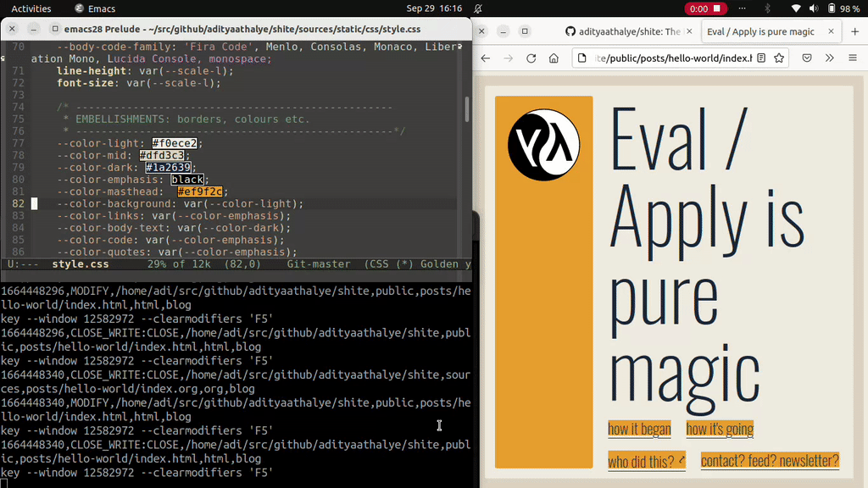This screenshot has width=868, height=488.
Task: Click the '--color-code' line
Action: tap(170, 240)
